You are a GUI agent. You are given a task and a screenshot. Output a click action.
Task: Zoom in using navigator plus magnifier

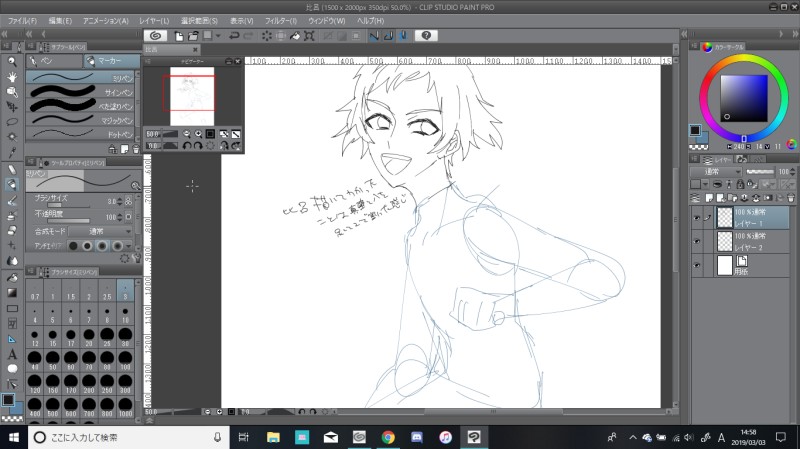(198, 134)
